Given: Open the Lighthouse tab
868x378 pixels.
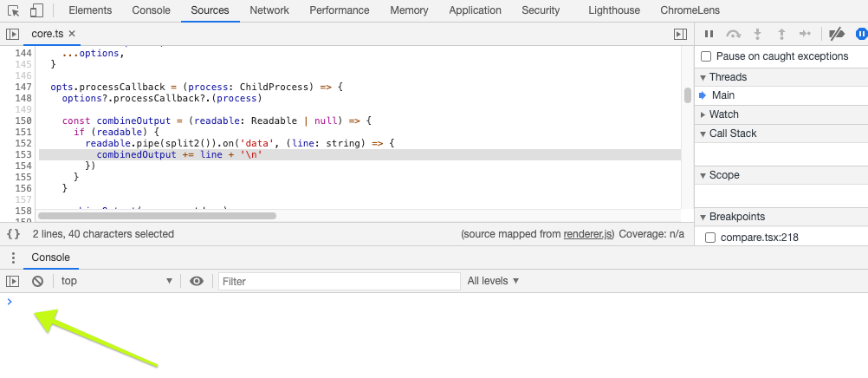Looking at the screenshot, I should tap(614, 10).
